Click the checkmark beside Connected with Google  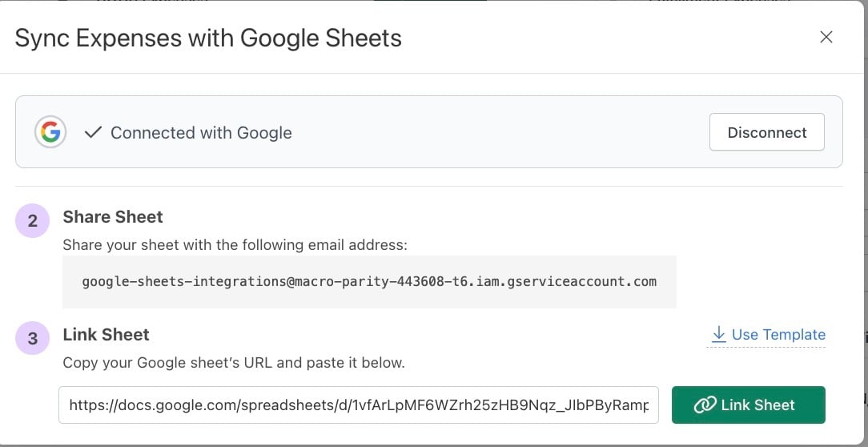(x=94, y=132)
